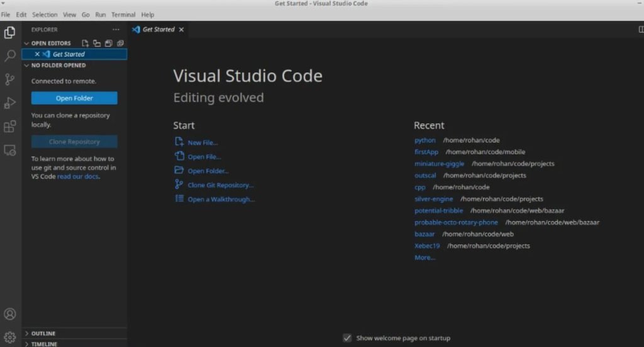The height and width of the screenshot is (347, 644).
Task: Open the Explorer view in activity bar
Action: tap(10, 32)
